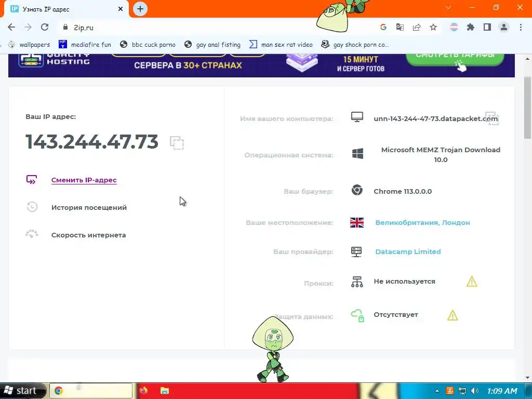Viewport: 532px width, 399px height.
Task: Click the striped extension icon in the toolbar
Action: point(454,28)
